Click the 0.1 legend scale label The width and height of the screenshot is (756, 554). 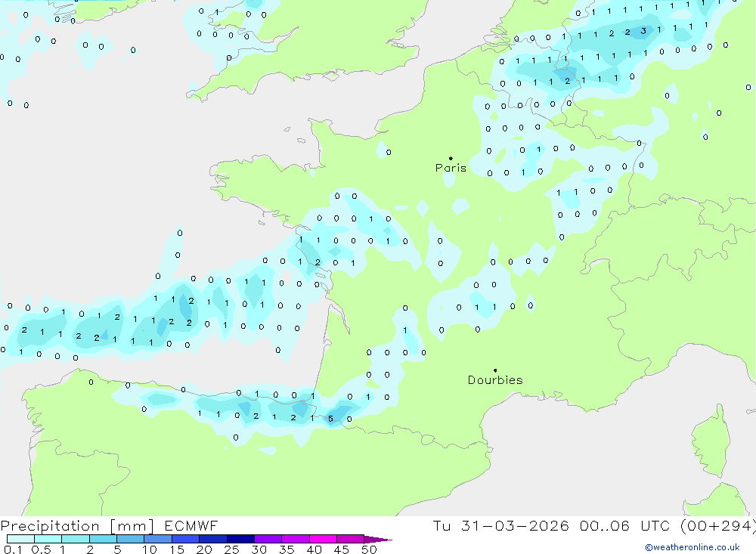tap(13, 549)
